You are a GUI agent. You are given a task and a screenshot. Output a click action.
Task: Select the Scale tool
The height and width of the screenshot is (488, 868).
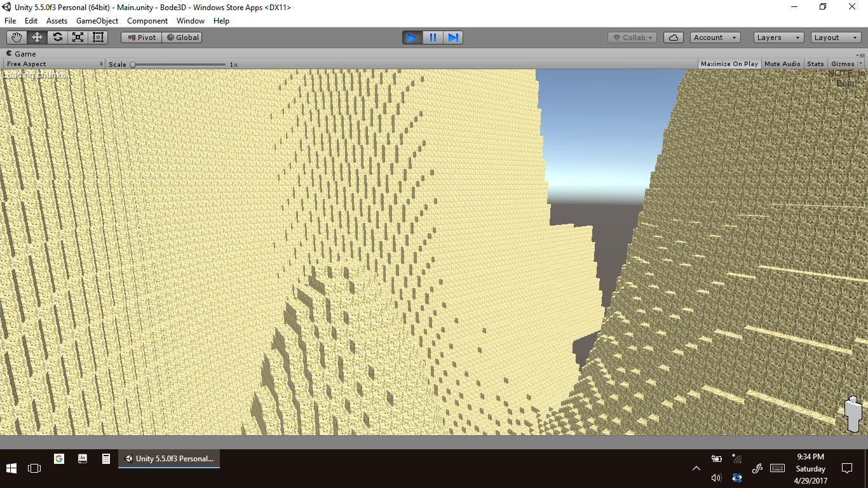[78, 37]
